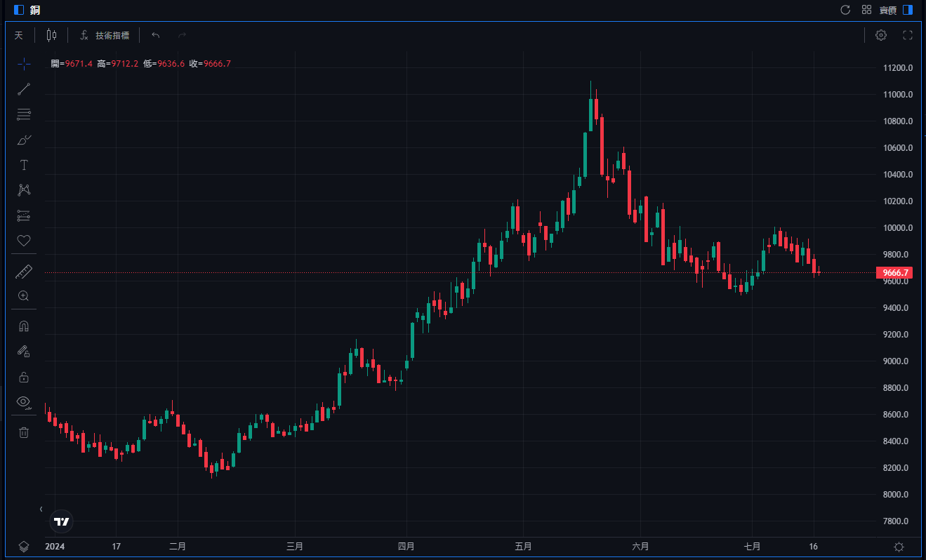The width and height of the screenshot is (926, 560).
Task: Open the 天 time interval dropdown
Action: click(19, 35)
